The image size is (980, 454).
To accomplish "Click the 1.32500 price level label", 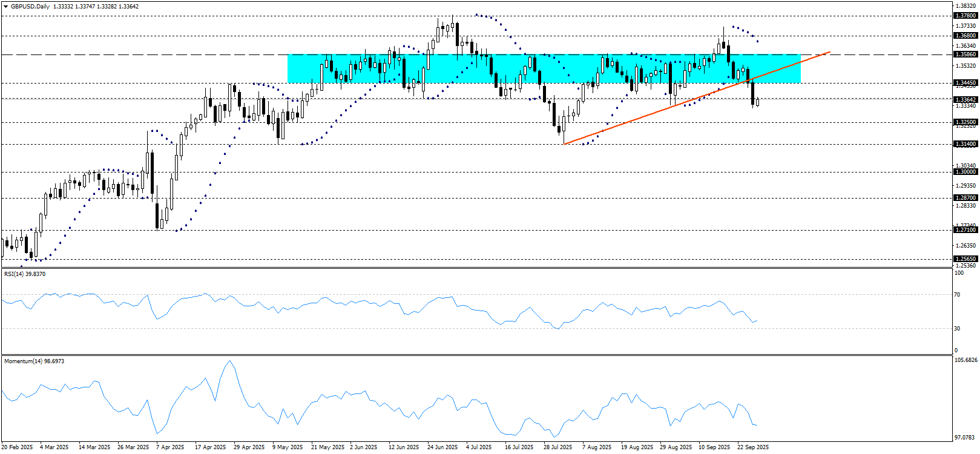I will tap(965, 122).
